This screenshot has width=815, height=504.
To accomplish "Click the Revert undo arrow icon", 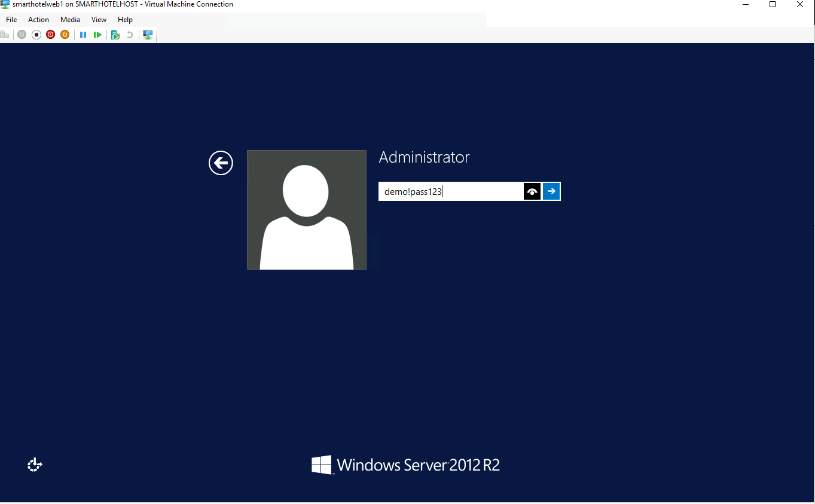I will click(130, 35).
